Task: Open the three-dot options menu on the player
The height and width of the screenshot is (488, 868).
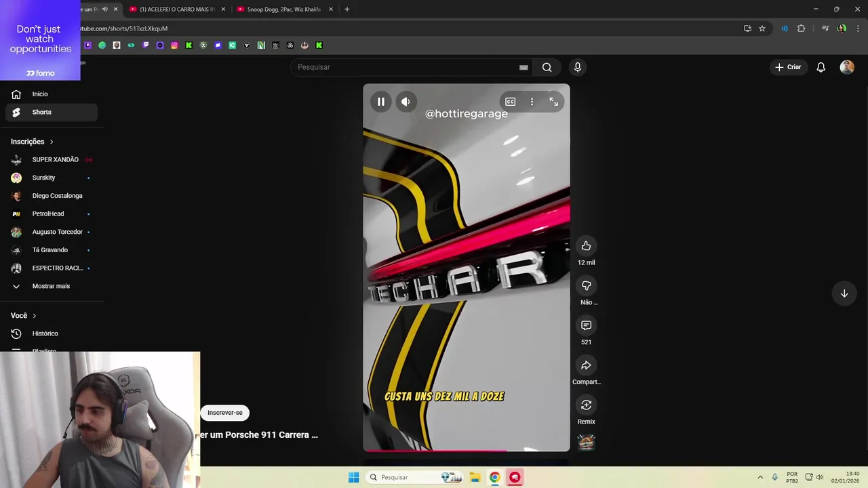Action: coord(532,102)
